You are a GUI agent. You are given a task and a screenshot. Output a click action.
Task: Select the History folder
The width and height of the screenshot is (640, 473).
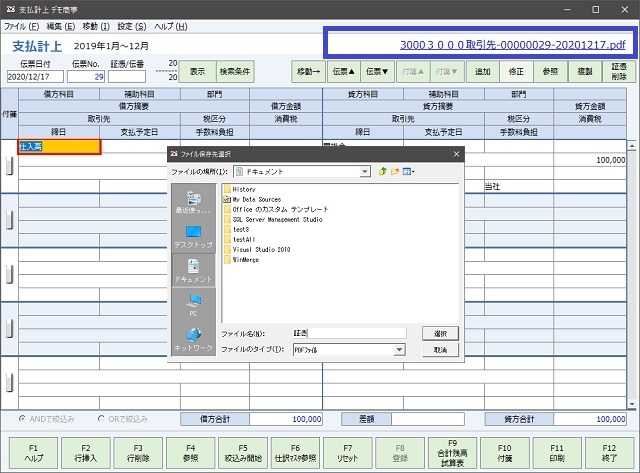240,189
